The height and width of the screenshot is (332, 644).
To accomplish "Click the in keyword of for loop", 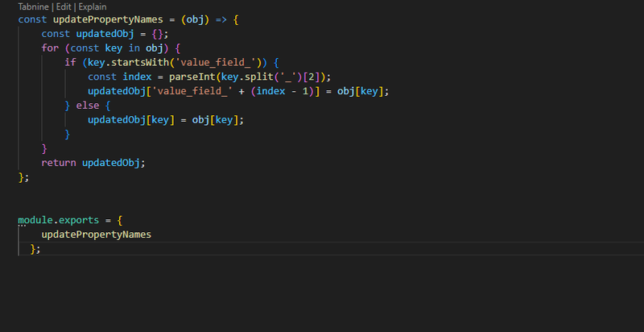I will (x=134, y=48).
